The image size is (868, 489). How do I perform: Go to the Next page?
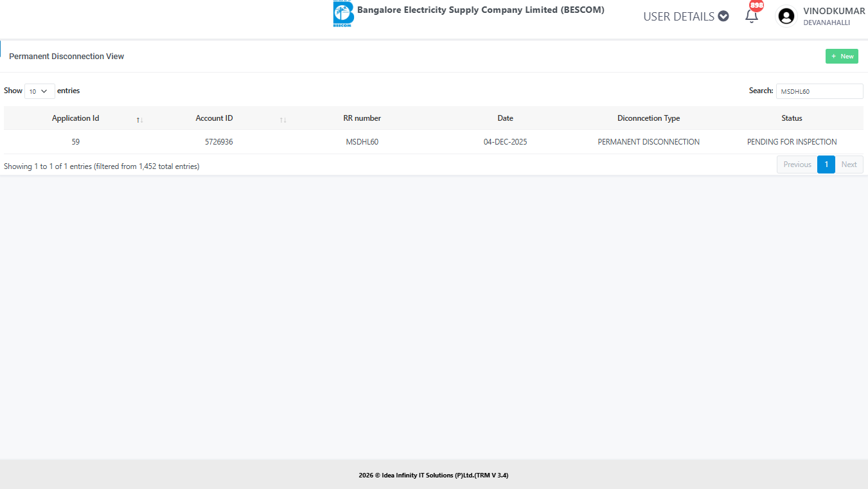(849, 164)
